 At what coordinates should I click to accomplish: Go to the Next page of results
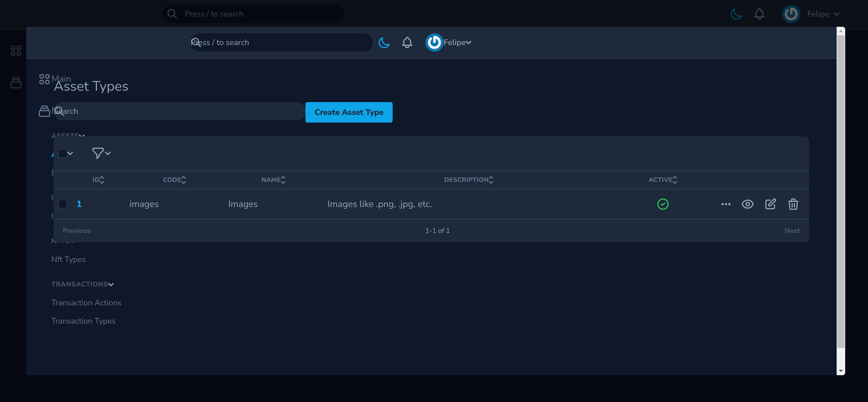[x=792, y=230]
